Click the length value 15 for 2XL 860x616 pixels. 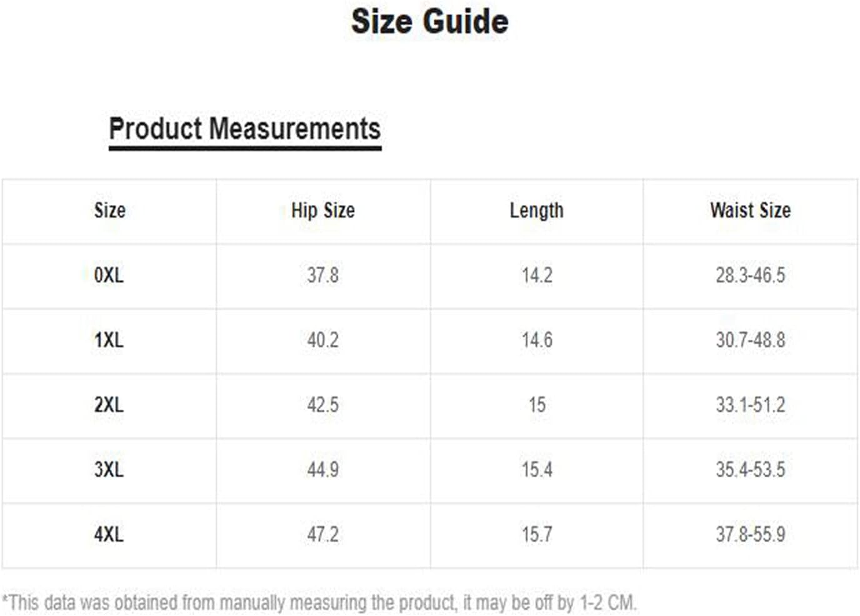[537, 405]
